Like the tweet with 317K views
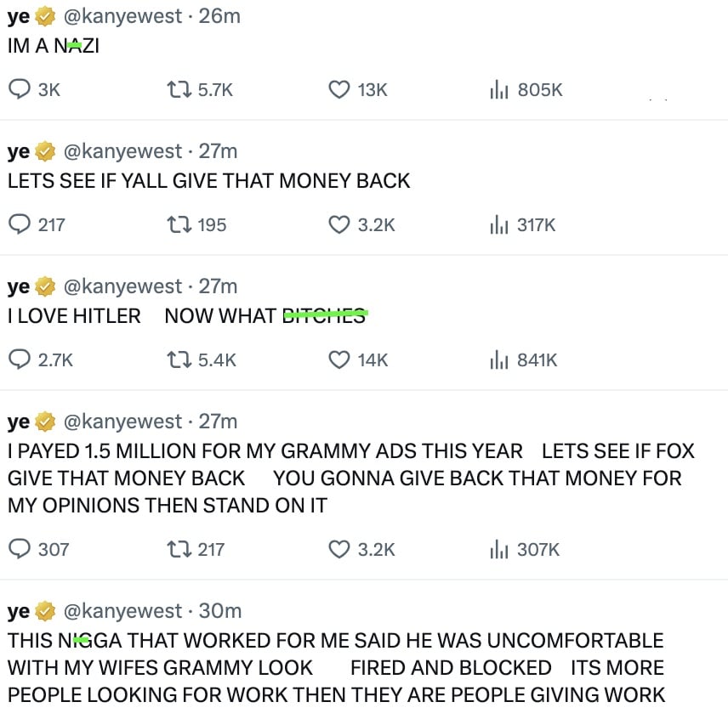728x719 pixels. coord(339,224)
